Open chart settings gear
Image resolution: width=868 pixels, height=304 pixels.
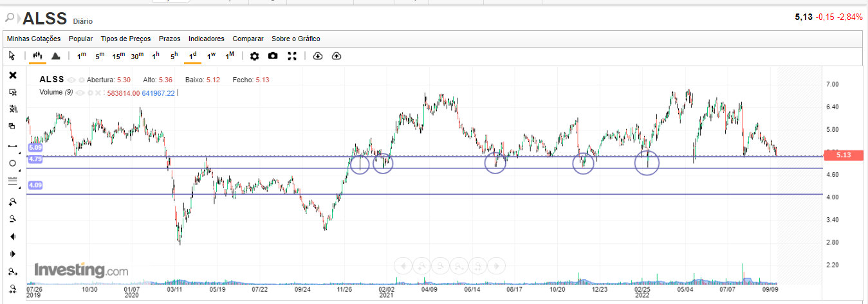pyautogui.click(x=254, y=56)
